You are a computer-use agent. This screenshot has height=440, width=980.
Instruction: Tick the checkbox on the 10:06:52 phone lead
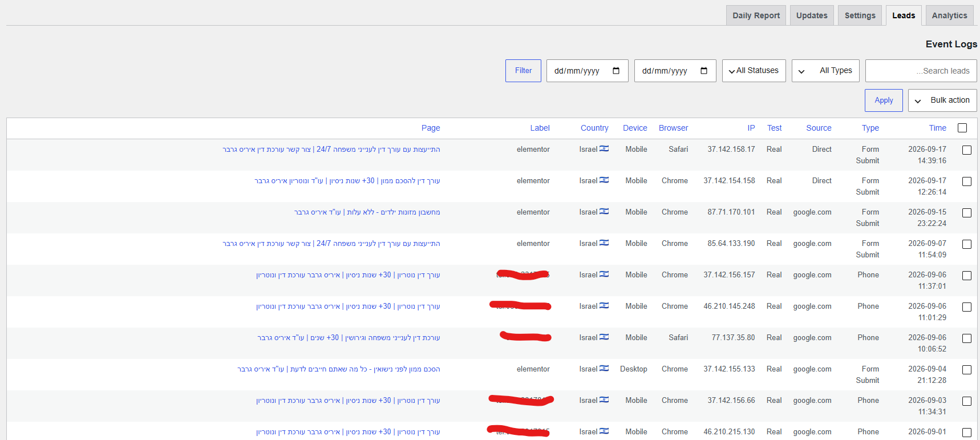(x=967, y=338)
